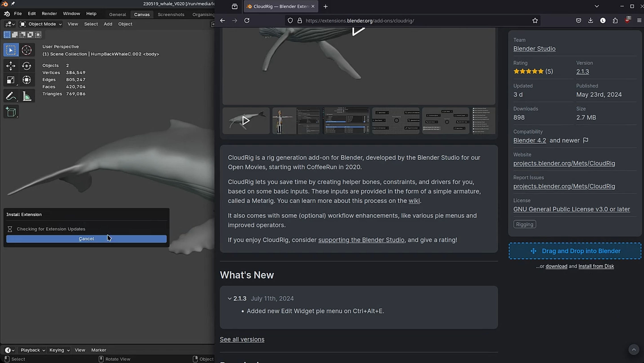The width and height of the screenshot is (644, 363).
Task: Choose the Move tool in Blender toolbar
Action: point(11,66)
